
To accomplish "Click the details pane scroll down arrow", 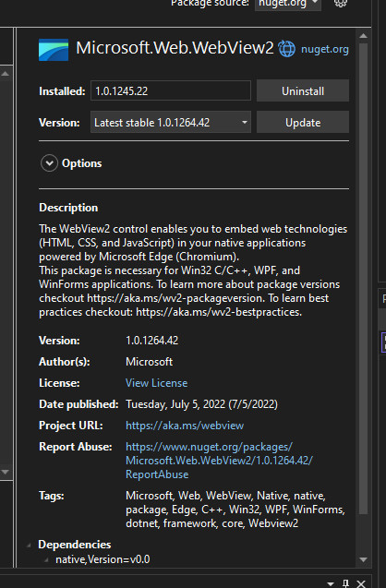I will (363, 559).
